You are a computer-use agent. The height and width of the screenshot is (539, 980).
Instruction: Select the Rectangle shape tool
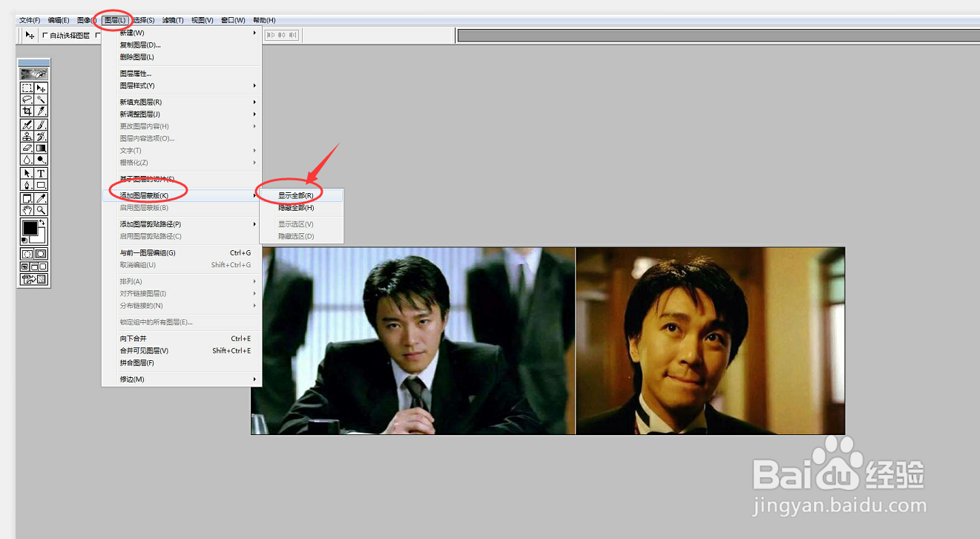click(42, 184)
